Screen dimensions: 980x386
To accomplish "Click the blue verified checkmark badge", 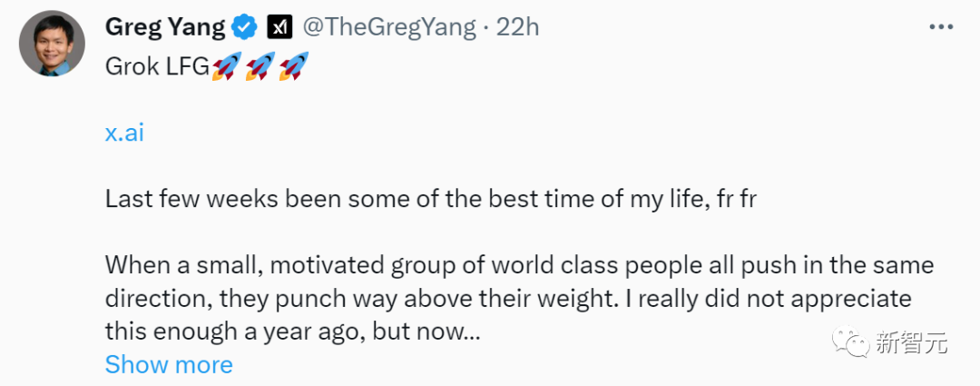I will 243,28.
